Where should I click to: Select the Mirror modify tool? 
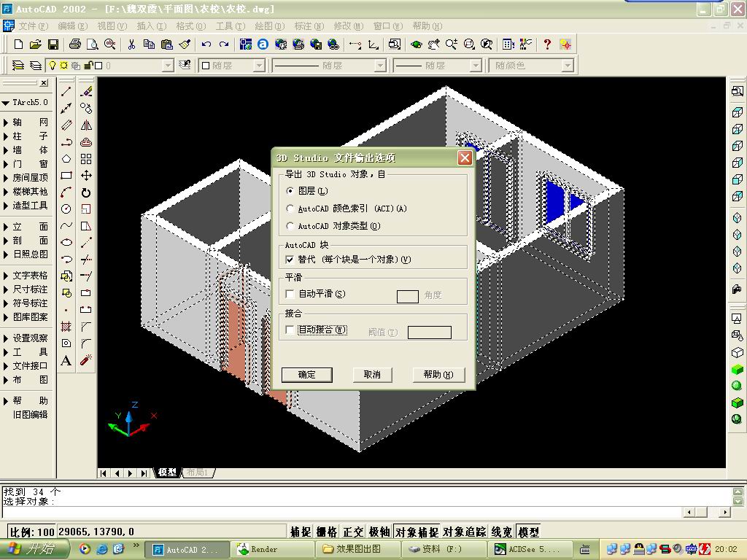coord(86,125)
